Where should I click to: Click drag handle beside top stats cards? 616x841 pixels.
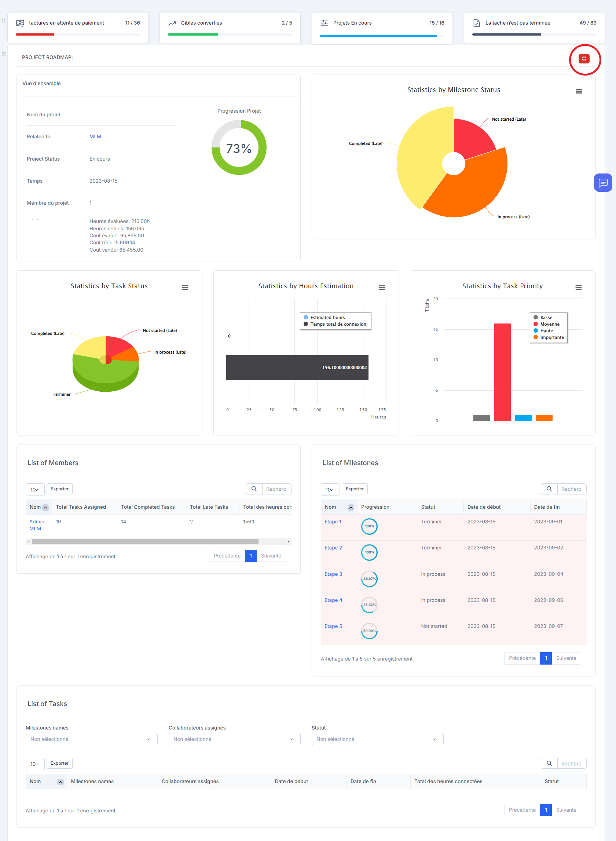tap(4, 21)
